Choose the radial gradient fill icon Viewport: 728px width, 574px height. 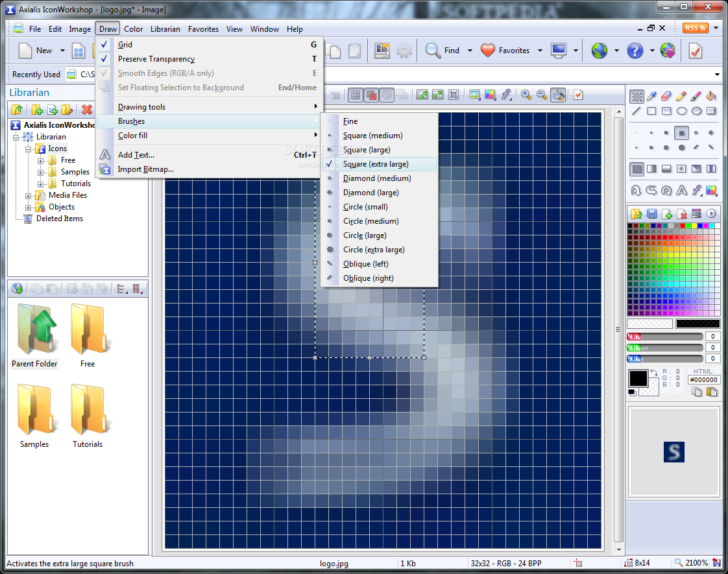tap(681, 169)
